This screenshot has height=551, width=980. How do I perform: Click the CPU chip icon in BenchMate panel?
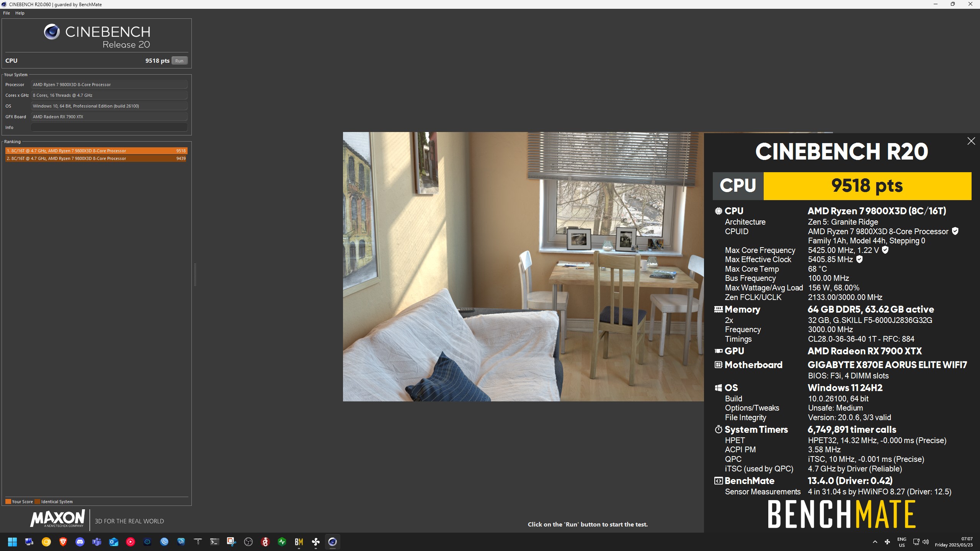(x=719, y=211)
